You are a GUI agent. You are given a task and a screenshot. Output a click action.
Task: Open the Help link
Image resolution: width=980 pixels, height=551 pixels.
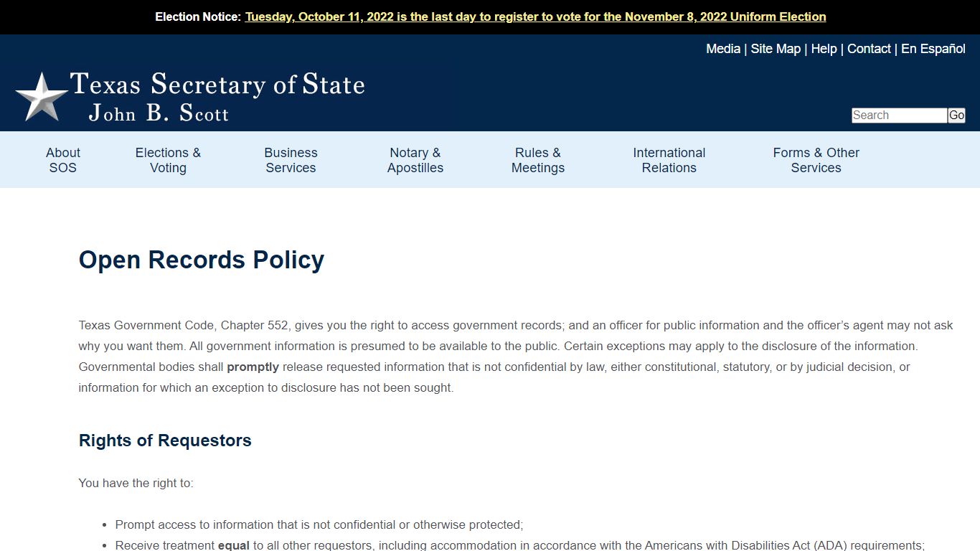tap(824, 49)
